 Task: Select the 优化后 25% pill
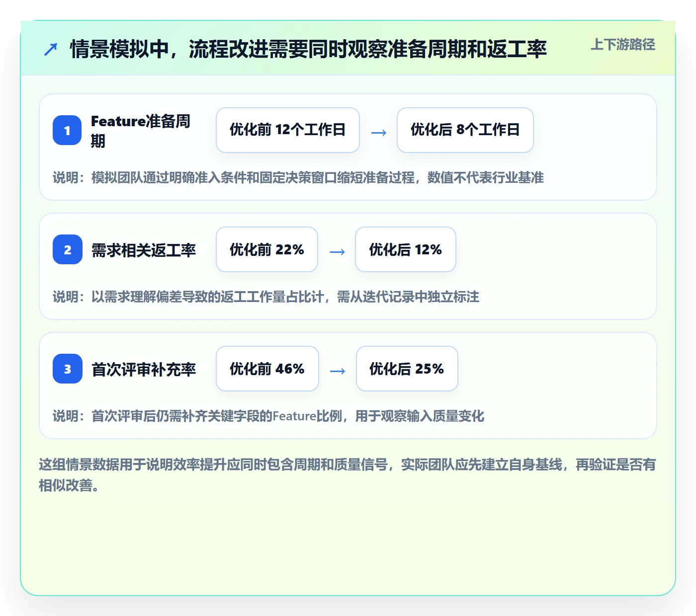[x=407, y=369]
